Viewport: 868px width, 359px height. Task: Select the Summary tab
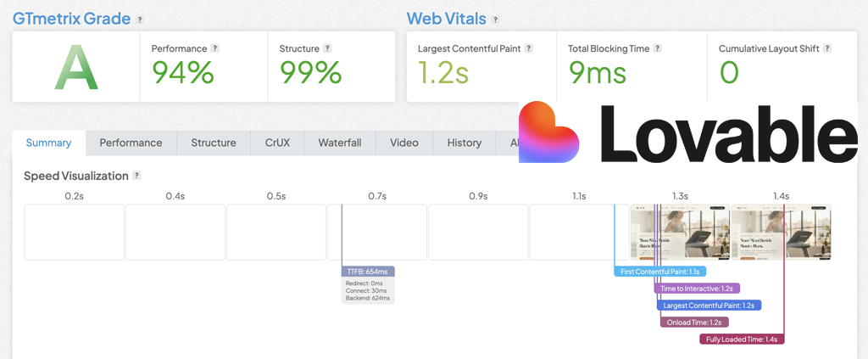click(x=48, y=143)
